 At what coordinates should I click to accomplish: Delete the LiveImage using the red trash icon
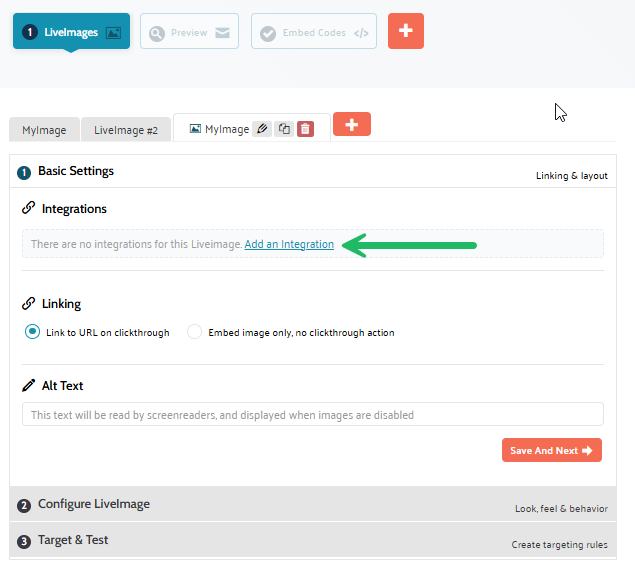point(305,129)
